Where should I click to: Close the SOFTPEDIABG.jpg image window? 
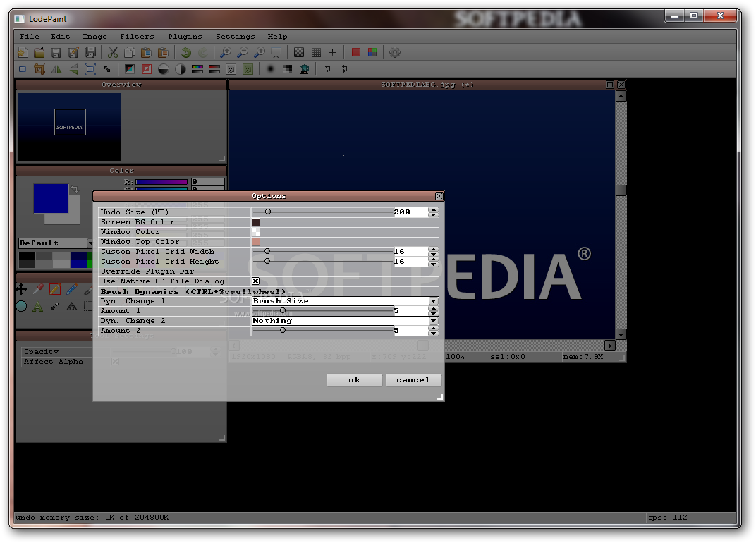tap(621, 85)
